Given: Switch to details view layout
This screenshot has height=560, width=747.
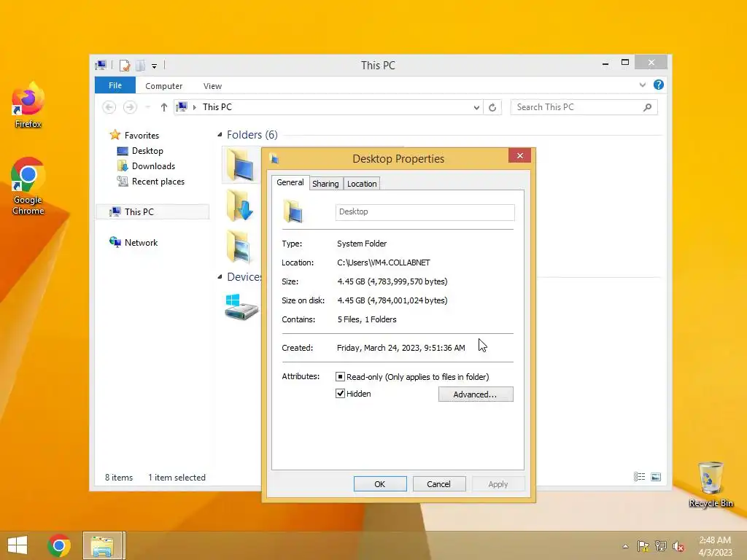Looking at the screenshot, I should [x=639, y=477].
